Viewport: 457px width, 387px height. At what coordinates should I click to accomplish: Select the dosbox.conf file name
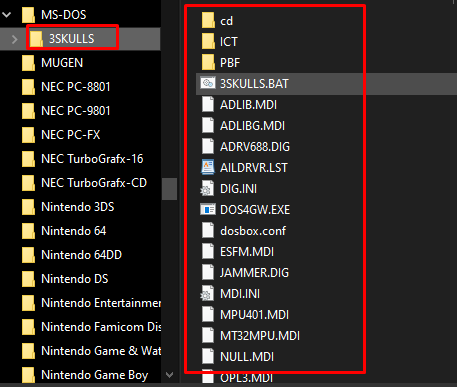(253, 231)
